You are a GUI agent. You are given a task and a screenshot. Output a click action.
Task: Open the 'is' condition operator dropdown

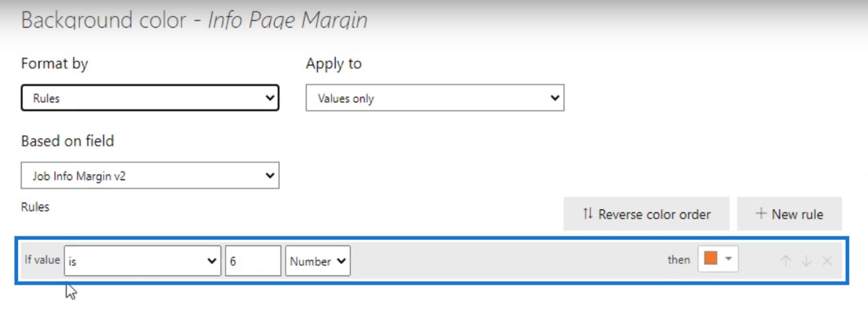pyautogui.click(x=143, y=261)
